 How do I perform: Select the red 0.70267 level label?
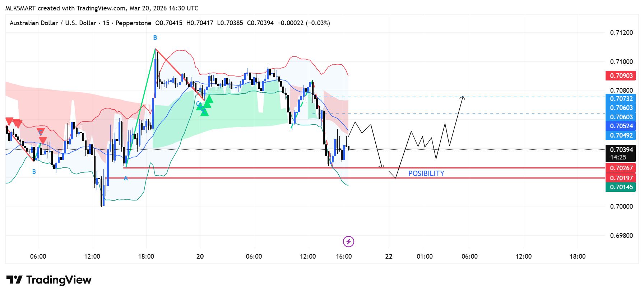click(621, 168)
